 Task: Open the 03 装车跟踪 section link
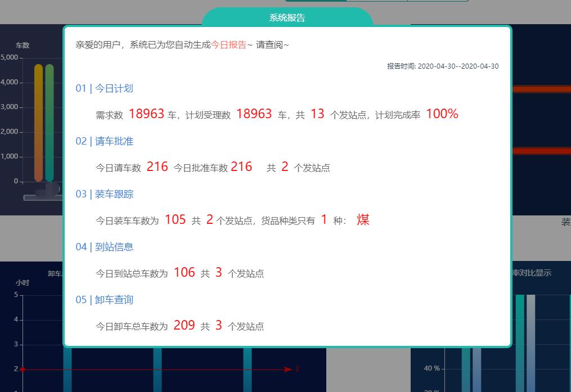(x=104, y=194)
